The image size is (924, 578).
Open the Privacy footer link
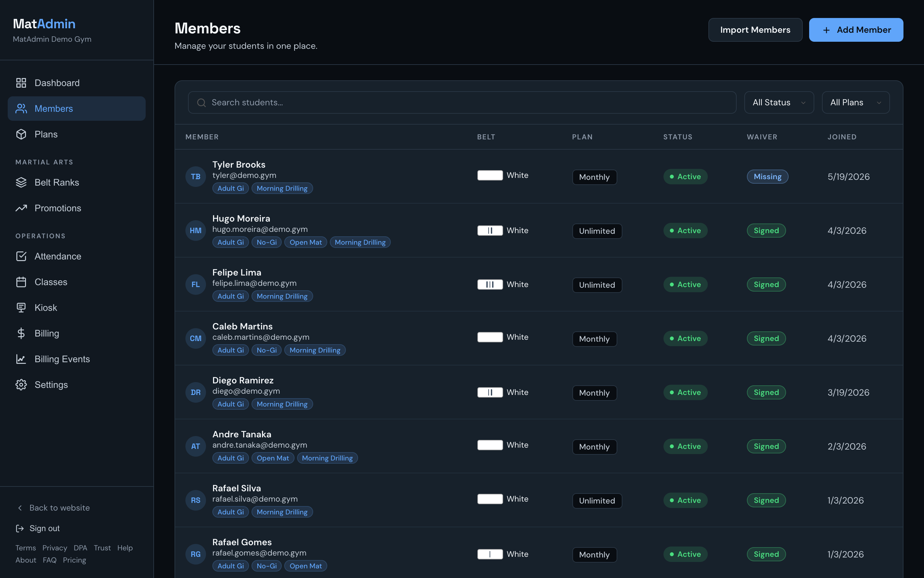click(x=55, y=548)
